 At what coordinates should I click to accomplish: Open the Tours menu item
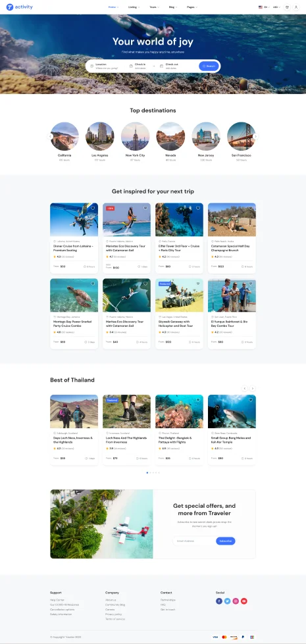[x=154, y=7]
